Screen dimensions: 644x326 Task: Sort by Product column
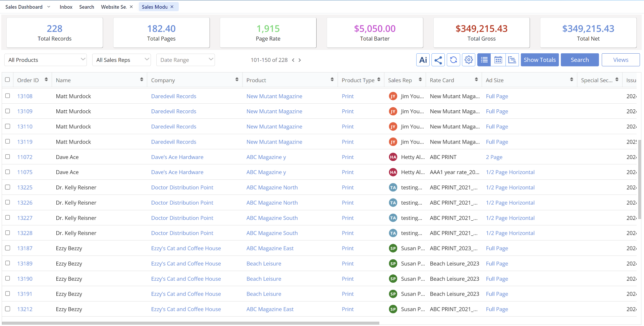(x=332, y=79)
